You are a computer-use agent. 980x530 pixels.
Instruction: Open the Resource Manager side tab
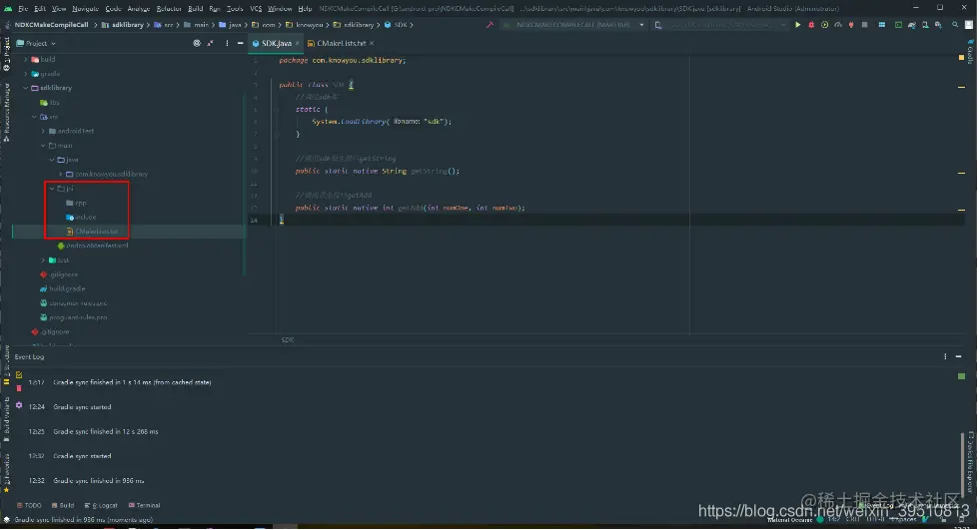[x=6, y=113]
